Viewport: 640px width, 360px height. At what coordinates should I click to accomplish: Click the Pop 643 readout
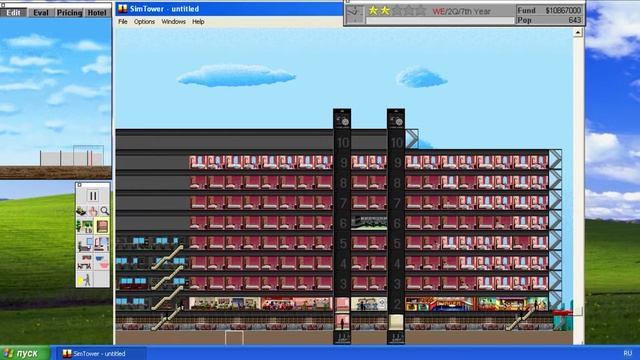click(x=549, y=20)
